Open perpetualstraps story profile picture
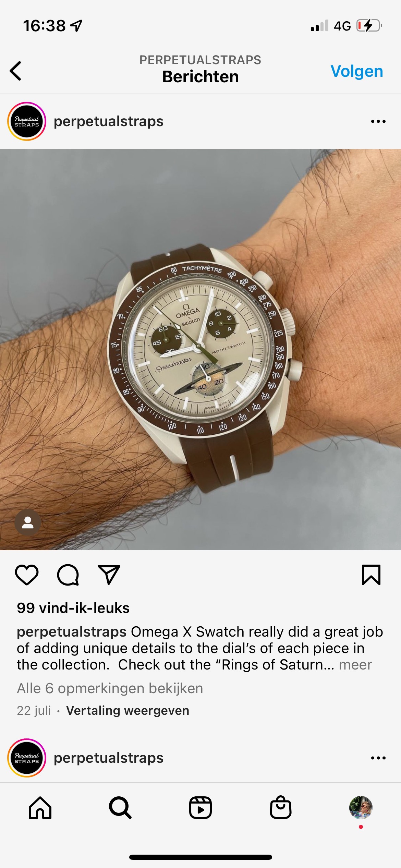This screenshot has width=401, height=868. [27, 121]
